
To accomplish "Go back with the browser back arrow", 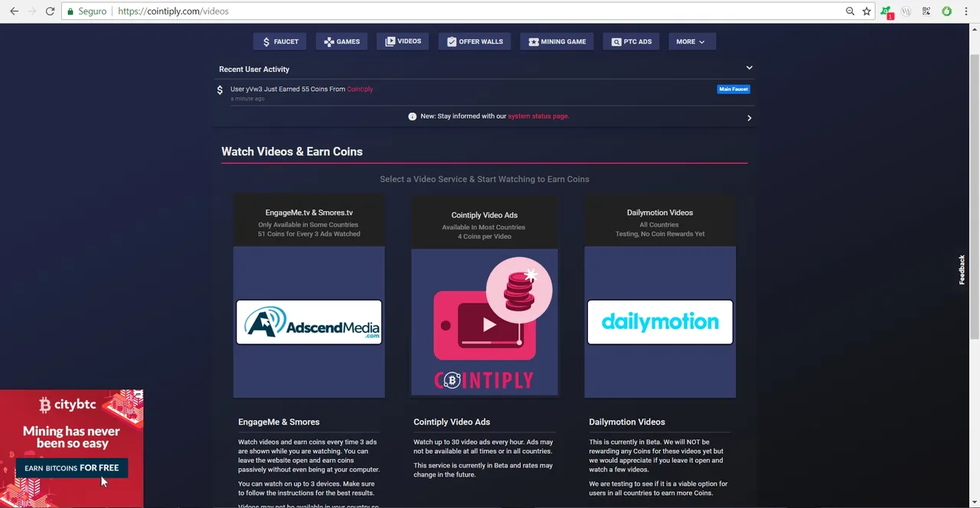I will 14,11.
